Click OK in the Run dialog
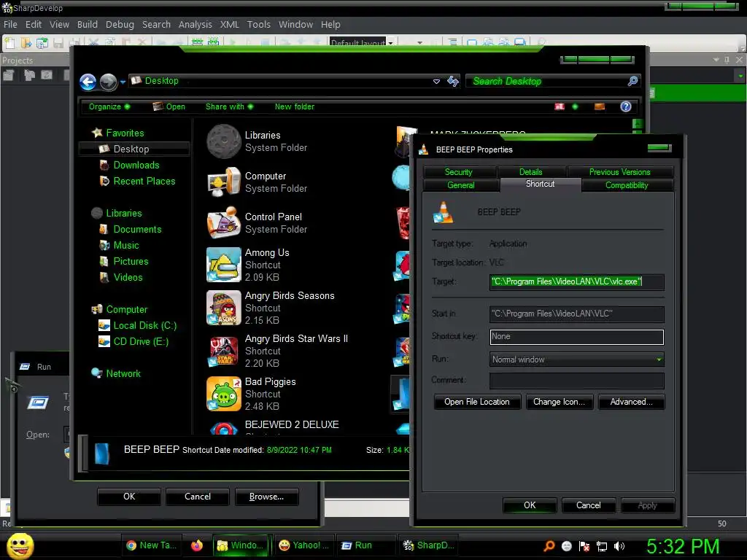This screenshot has width=747, height=560. [129, 497]
